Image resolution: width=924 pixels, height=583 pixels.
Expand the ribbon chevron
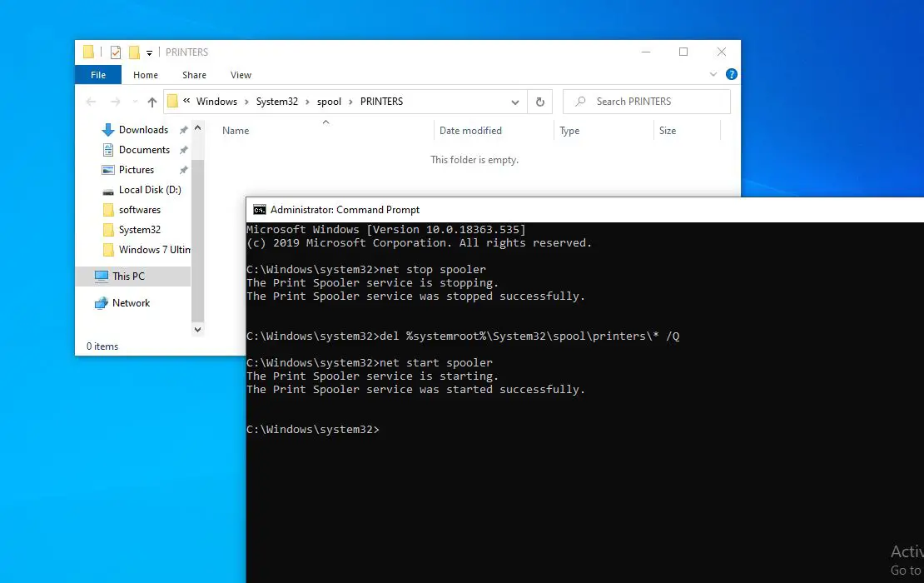[713, 74]
